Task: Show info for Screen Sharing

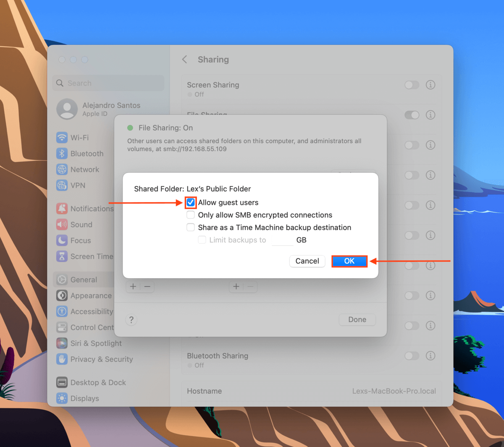Action: coord(430,85)
